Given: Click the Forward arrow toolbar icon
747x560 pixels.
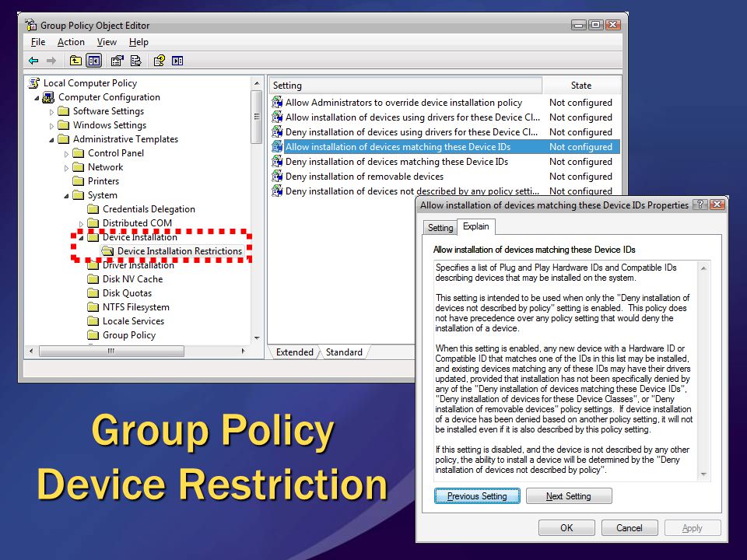Looking at the screenshot, I should pos(51,61).
